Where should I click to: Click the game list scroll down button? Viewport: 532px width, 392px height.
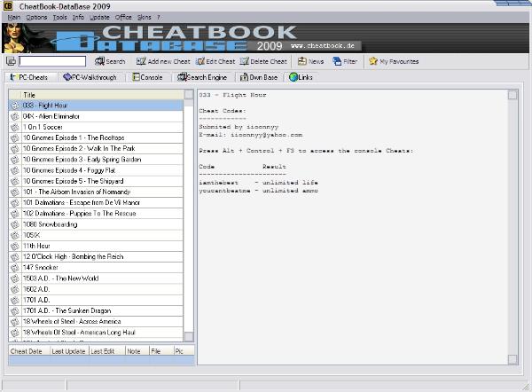click(189, 337)
